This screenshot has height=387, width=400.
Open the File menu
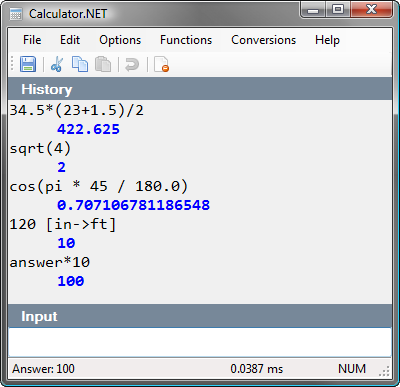(32, 40)
